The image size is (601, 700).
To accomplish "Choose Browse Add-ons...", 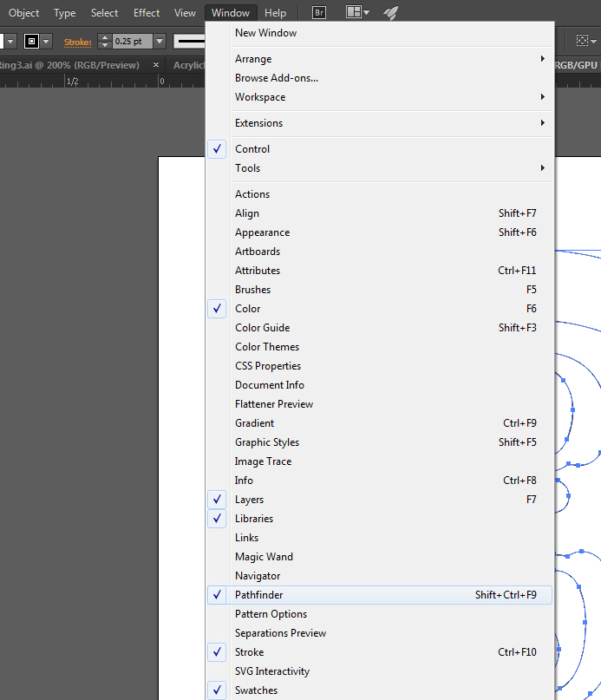I will click(x=380, y=78).
